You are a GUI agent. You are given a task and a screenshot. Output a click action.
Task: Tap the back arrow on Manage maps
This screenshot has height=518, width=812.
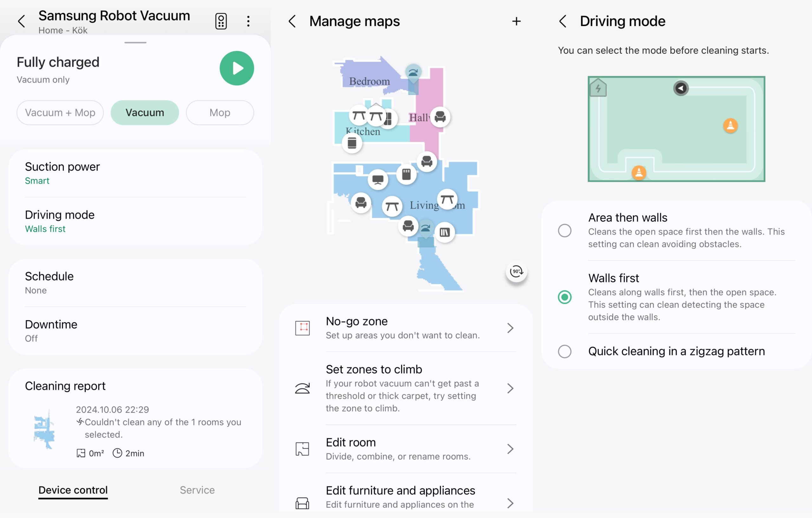[x=292, y=21]
